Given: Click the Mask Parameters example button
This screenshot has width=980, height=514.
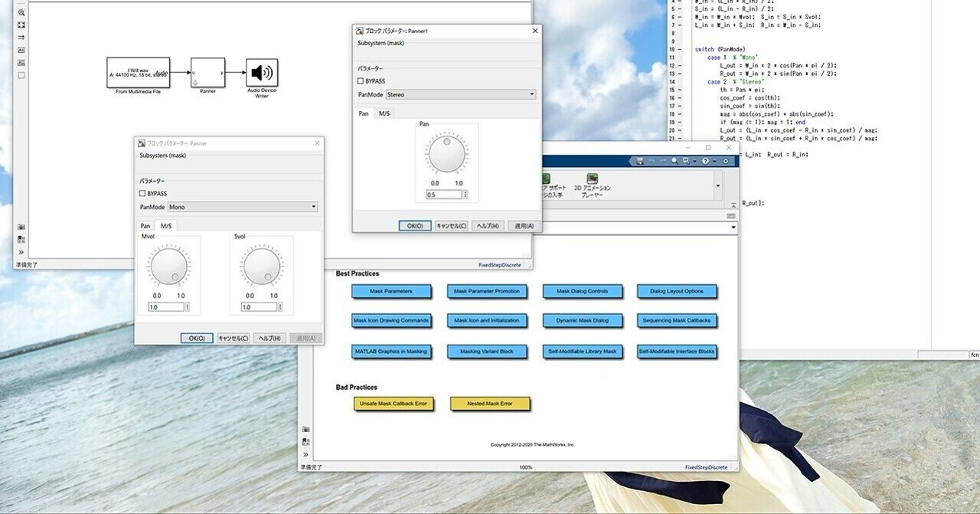Looking at the screenshot, I should pyautogui.click(x=391, y=291).
